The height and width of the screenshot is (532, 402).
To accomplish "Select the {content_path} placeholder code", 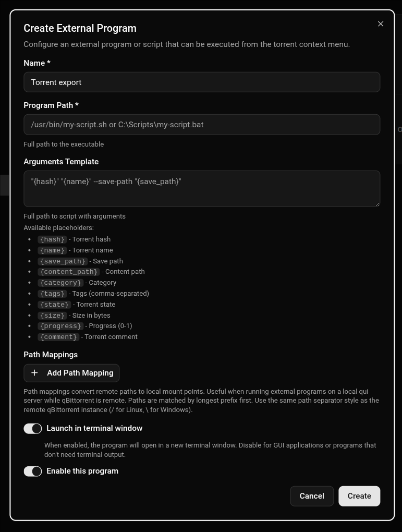I will pos(69,272).
